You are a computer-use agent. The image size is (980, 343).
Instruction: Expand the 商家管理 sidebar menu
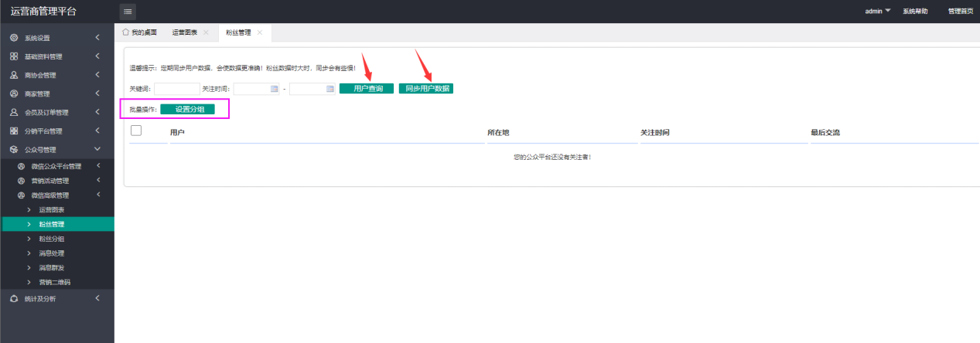coord(97,93)
